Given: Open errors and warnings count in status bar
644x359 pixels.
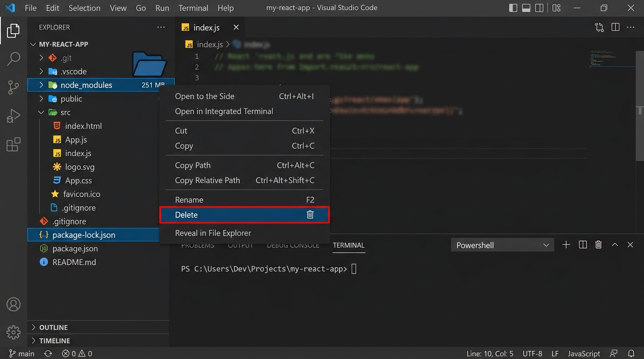Looking at the screenshot, I should [x=77, y=353].
